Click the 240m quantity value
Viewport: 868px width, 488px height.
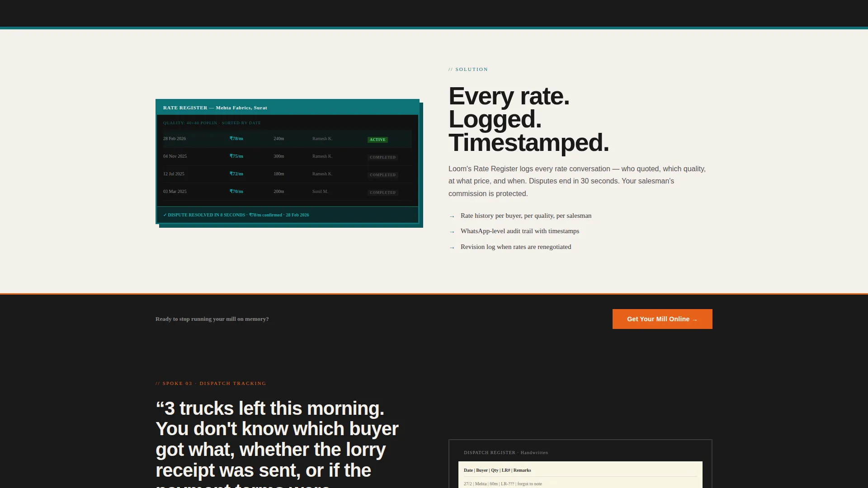coord(279,139)
